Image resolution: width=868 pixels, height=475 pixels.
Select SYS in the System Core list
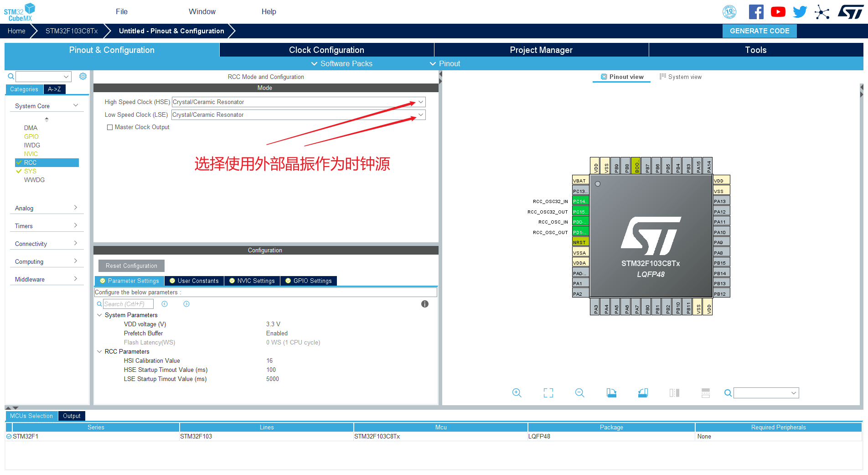(30, 171)
